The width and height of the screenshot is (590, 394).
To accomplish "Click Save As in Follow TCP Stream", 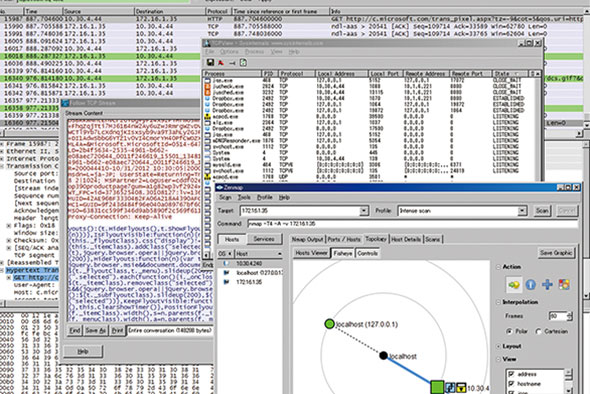I will tap(95, 330).
